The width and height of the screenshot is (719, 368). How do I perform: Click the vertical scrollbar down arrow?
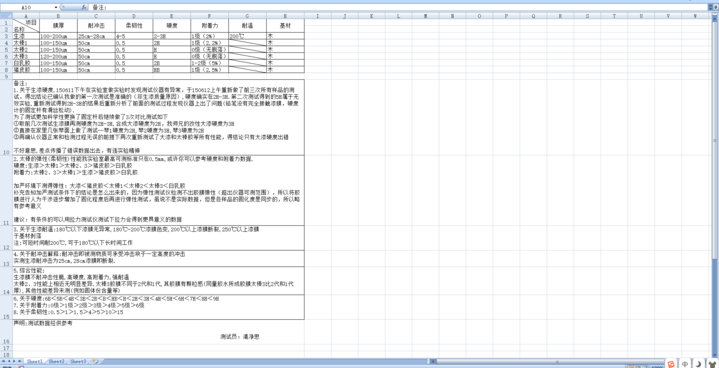pyautogui.click(x=715, y=354)
